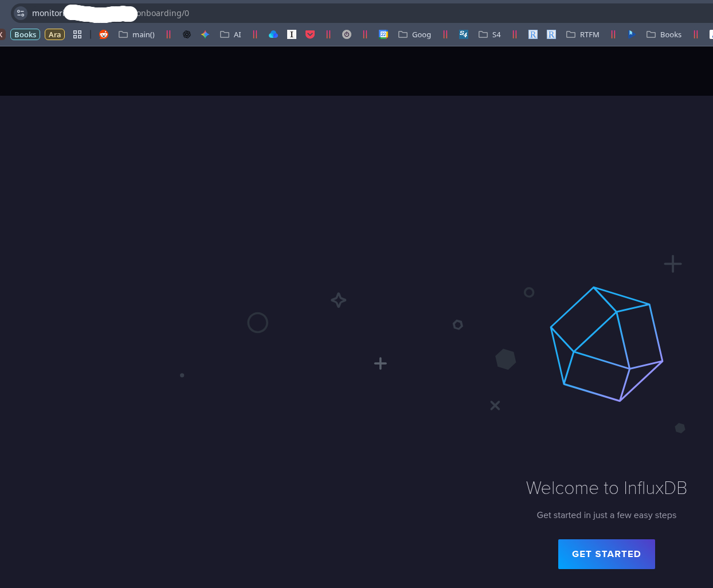Image resolution: width=713 pixels, height=588 pixels.
Task: Open the Reddit bookmark
Action: 103,34
